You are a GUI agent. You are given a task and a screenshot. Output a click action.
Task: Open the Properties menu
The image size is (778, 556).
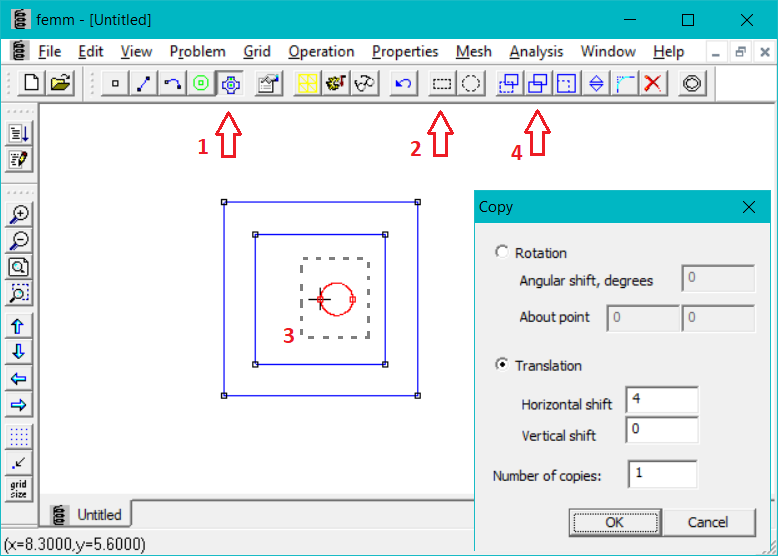405,52
